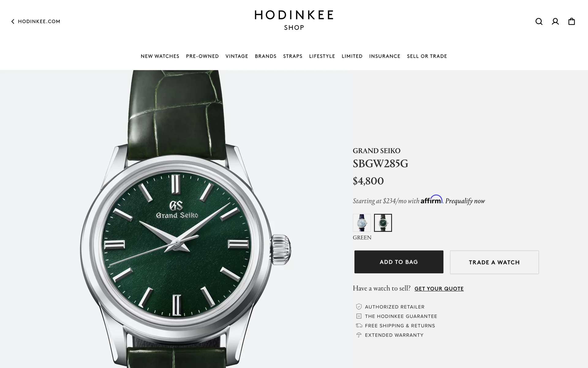The width and height of the screenshot is (588, 368).
Task: Select the blue dial watch variant
Action: (362, 223)
